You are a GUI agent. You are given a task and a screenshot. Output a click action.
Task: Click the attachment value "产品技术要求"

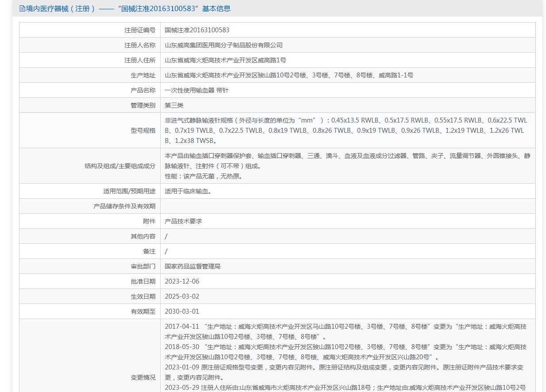click(183, 221)
